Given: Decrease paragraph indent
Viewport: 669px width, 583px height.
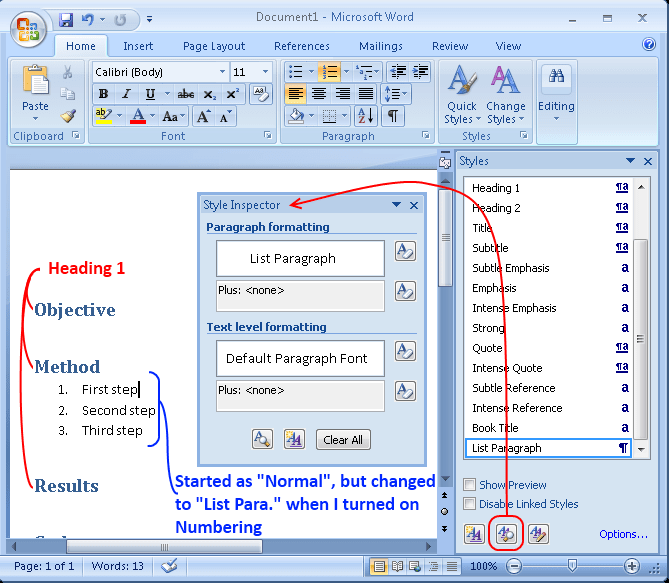Looking at the screenshot, I should [398, 72].
